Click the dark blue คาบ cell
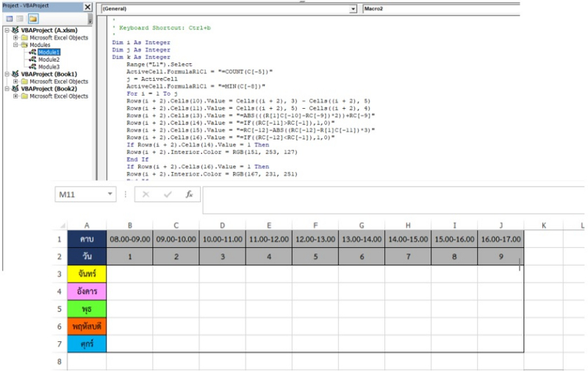Viewport: 588px width, 372px height. point(87,239)
